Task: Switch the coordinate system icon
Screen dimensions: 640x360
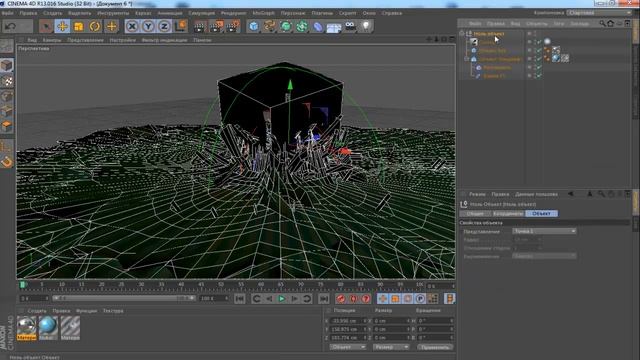Action: pos(180,26)
